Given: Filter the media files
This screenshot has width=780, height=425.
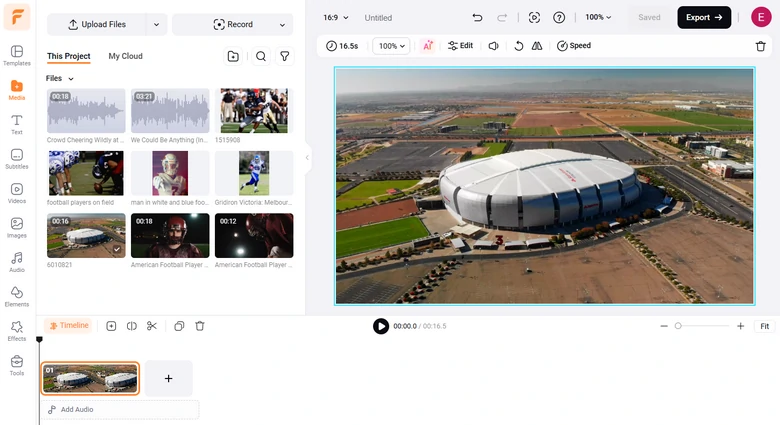Looking at the screenshot, I should pos(285,56).
